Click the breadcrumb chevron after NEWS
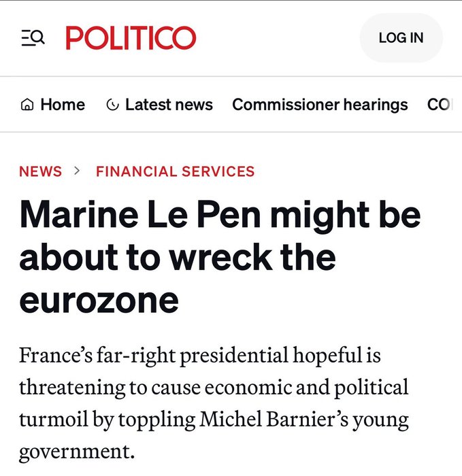The height and width of the screenshot is (476, 462). click(x=78, y=171)
